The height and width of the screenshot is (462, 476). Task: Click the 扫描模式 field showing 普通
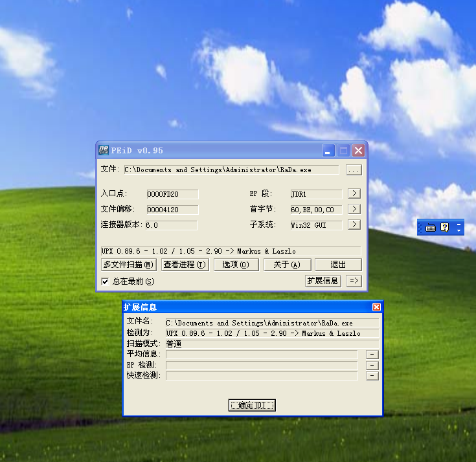tap(272, 344)
